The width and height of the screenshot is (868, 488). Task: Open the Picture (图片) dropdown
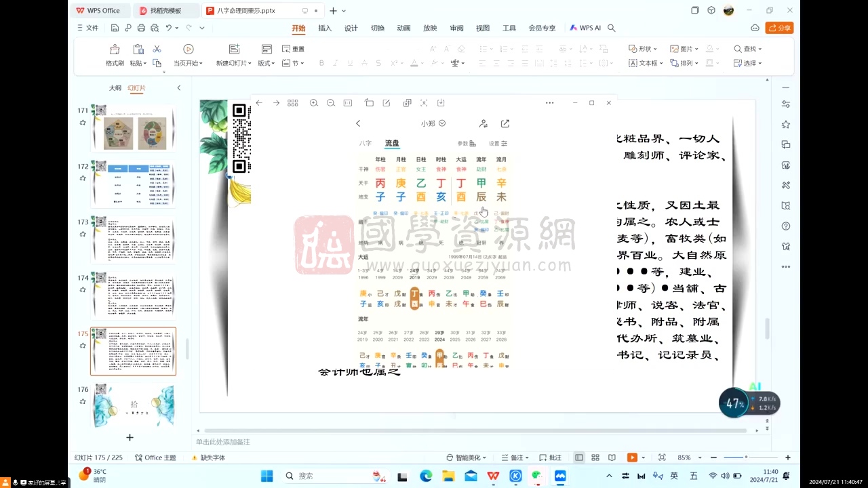684,49
